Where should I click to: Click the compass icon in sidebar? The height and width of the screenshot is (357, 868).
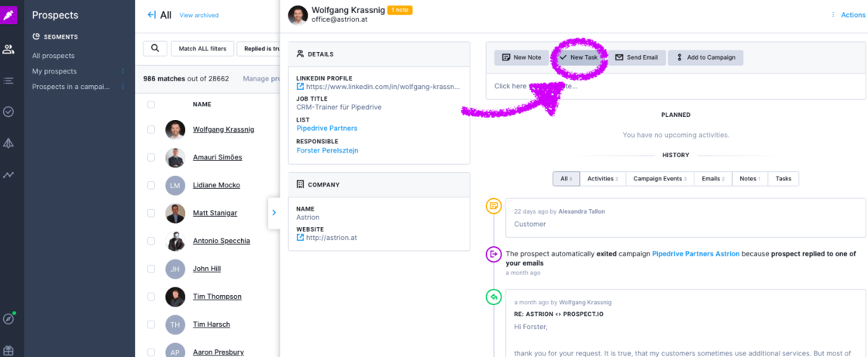coord(9,319)
